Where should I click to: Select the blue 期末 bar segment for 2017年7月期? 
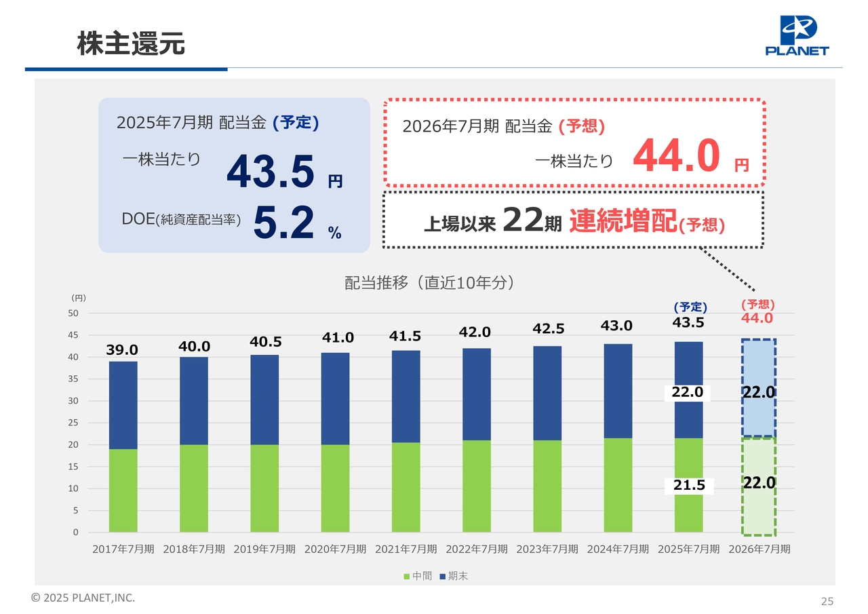123,404
